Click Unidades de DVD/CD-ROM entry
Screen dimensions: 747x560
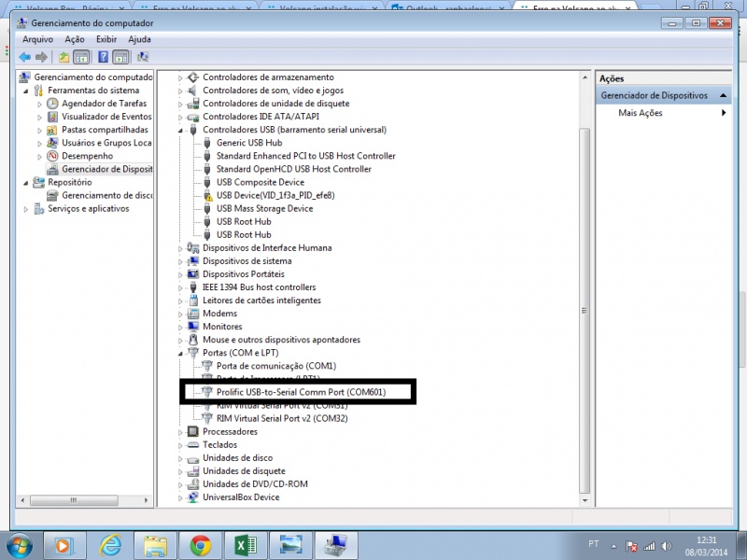255,483
